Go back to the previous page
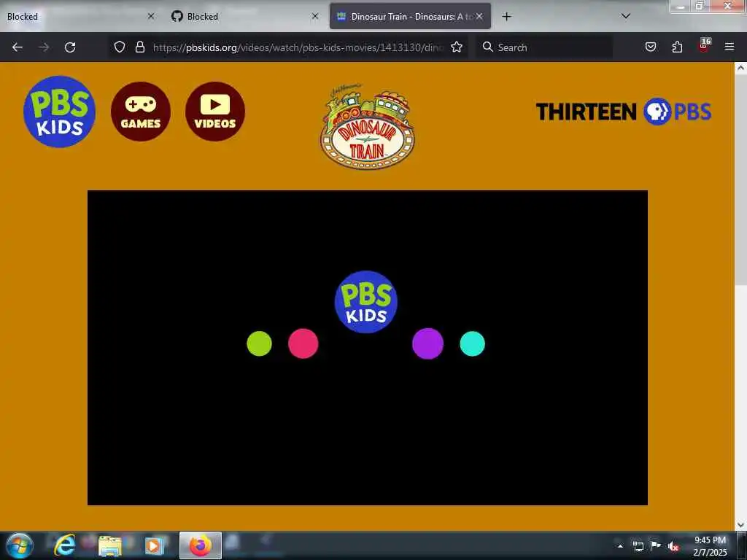Viewport: 747px width, 560px height. tap(18, 47)
